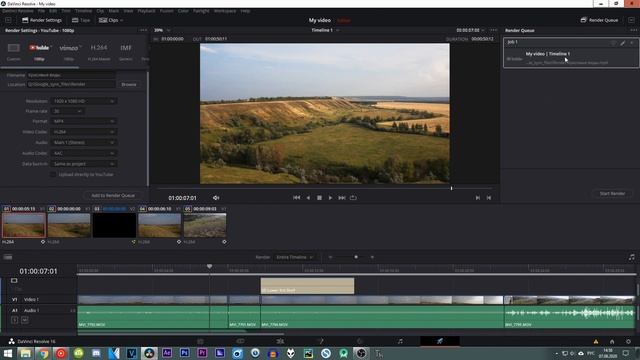Edit render job pencil icon for Job 1
640x360 pixels.
[x=622, y=42]
